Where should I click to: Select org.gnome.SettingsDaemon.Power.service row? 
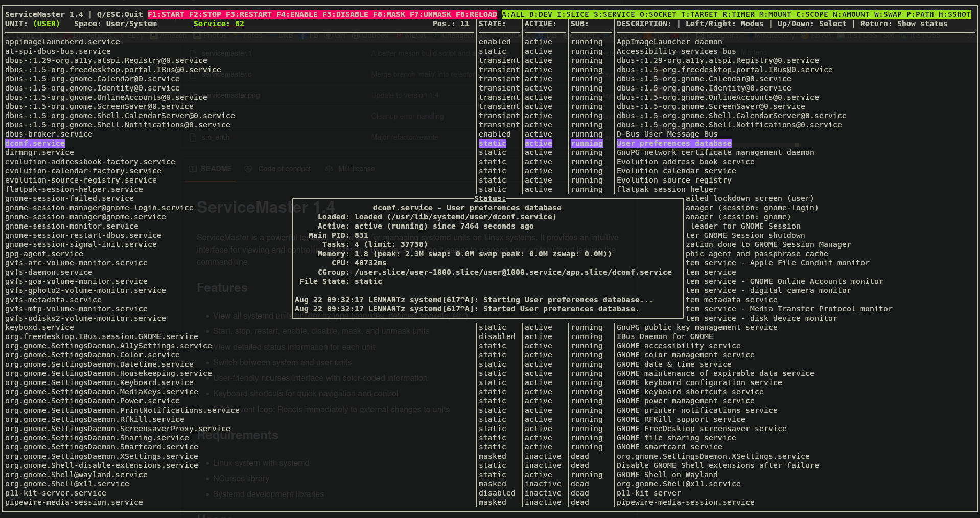pos(92,401)
